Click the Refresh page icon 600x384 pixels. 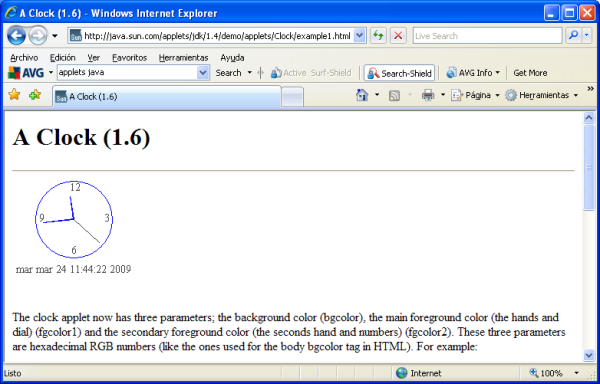(378, 36)
